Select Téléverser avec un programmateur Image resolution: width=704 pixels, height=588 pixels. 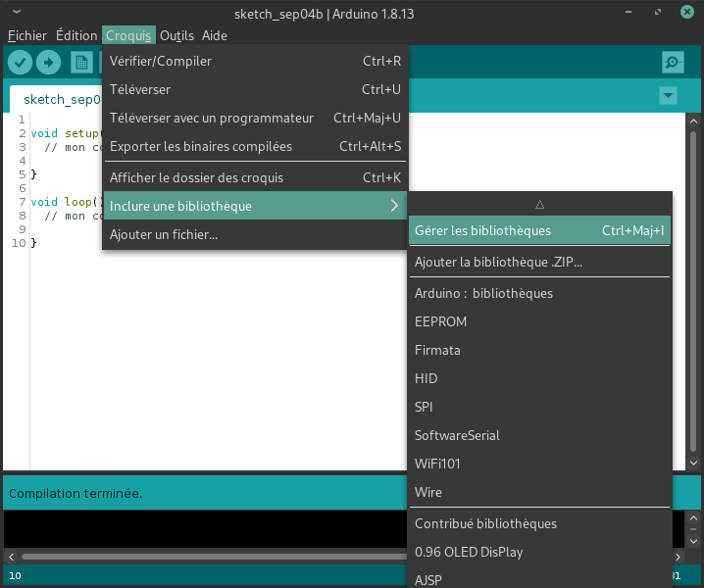click(255, 118)
